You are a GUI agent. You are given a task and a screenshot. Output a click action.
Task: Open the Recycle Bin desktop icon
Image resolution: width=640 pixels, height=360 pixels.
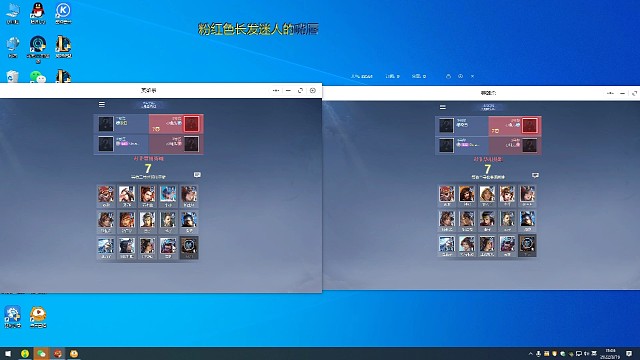coord(13,76)
